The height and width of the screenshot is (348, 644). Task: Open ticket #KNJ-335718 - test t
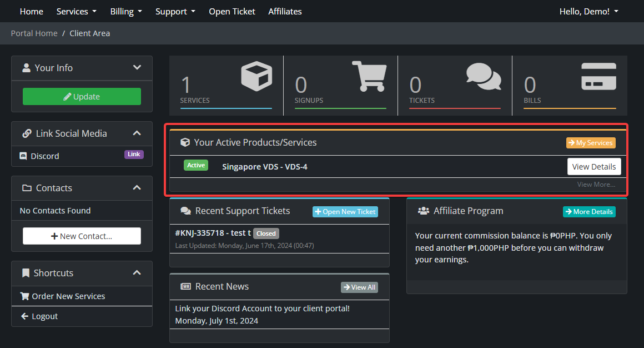213,233
